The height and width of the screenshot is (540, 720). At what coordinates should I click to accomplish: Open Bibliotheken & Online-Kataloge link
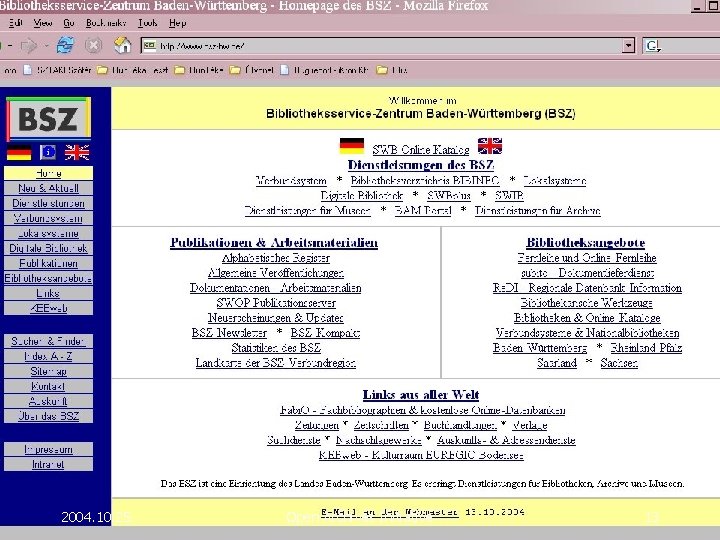[x=587, y=318]
